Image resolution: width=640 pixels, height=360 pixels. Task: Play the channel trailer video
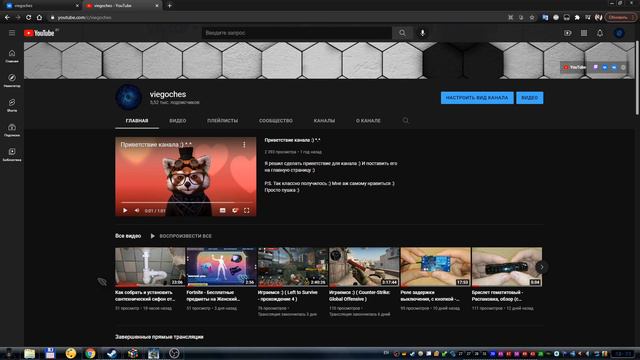[125, 210]
